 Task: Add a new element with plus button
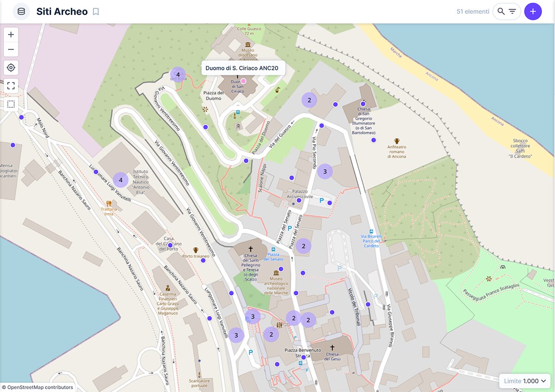pyautogui.click(x=533, y=12)
